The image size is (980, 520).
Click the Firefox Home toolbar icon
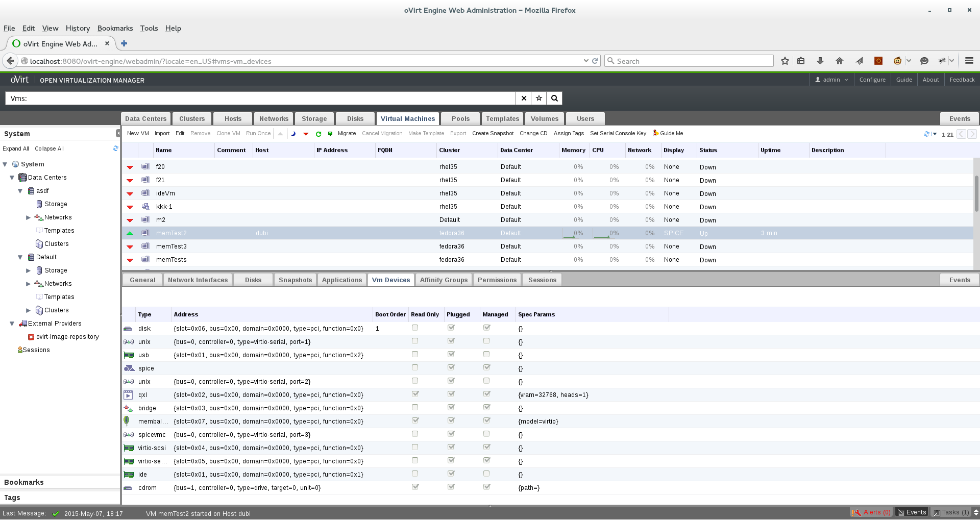(840, 61)
